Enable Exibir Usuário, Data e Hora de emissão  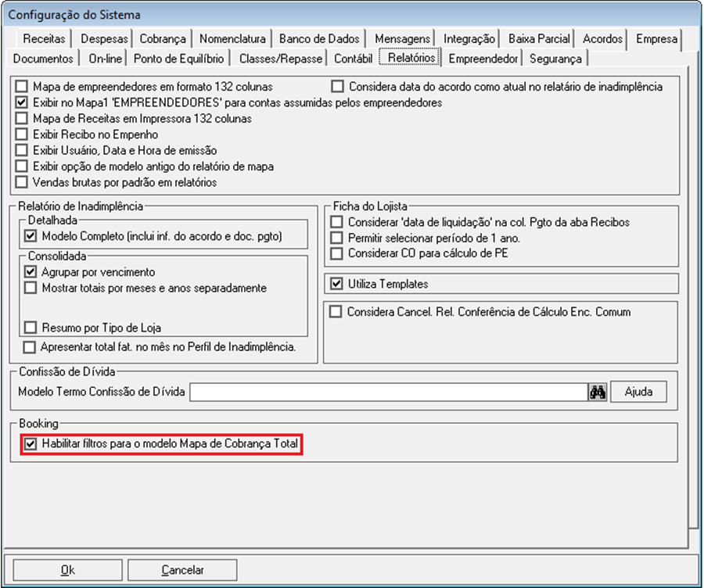coord(21,150)
